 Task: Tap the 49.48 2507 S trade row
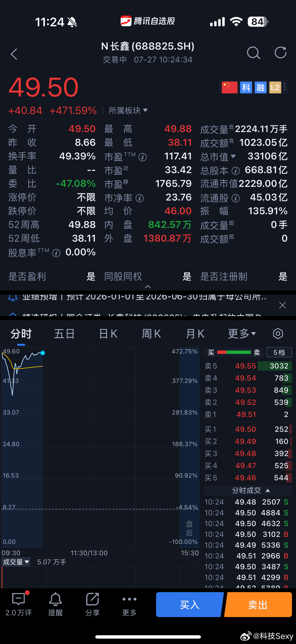tap(247, 502)
